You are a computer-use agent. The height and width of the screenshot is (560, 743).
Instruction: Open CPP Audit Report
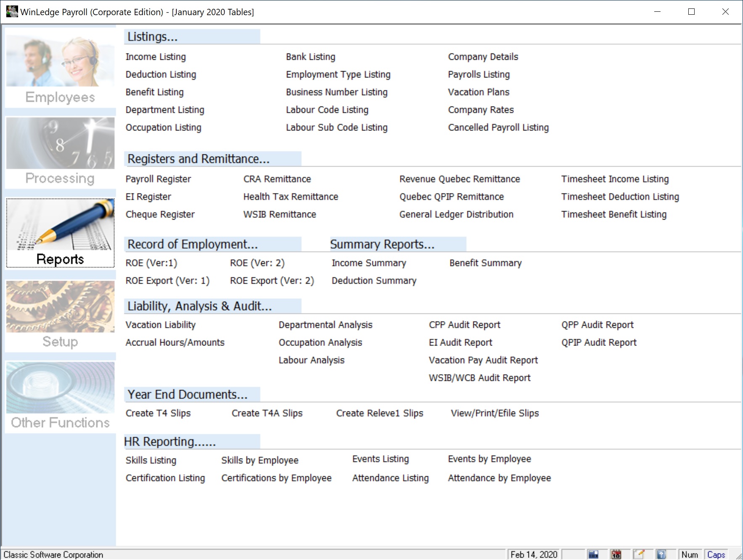click(x=464, y=325)
